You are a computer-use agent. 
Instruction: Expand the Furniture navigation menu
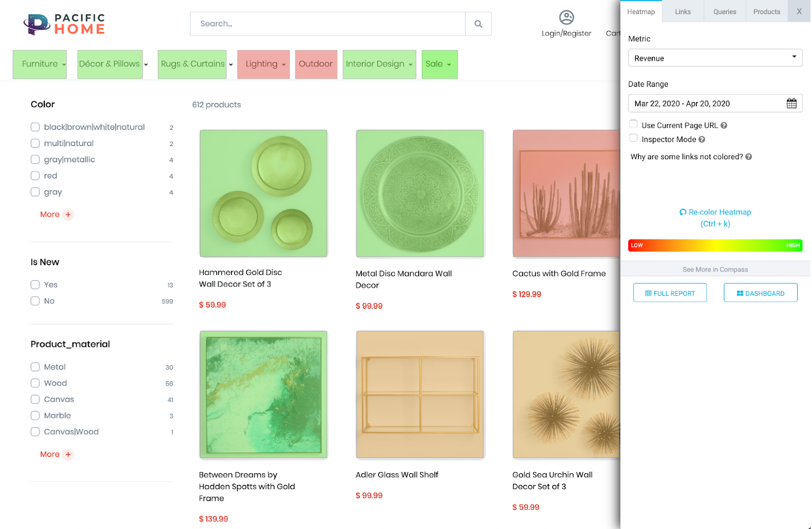coord(40,64)
